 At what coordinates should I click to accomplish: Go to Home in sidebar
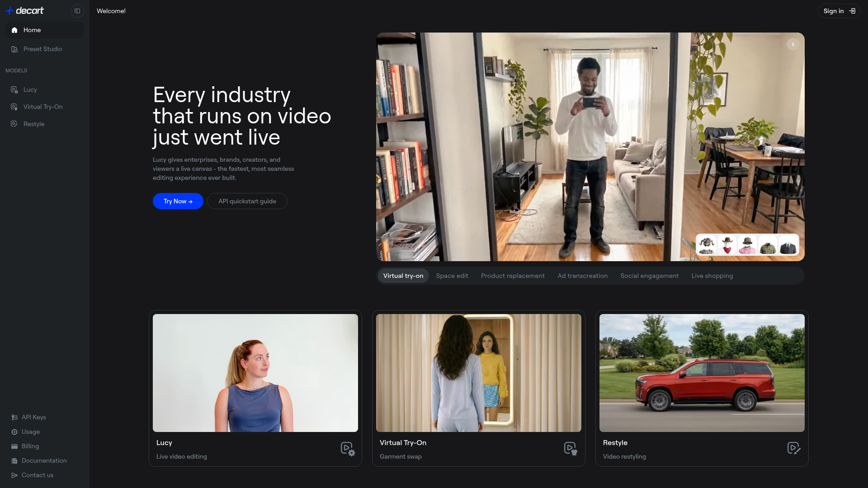click(44, 30)
